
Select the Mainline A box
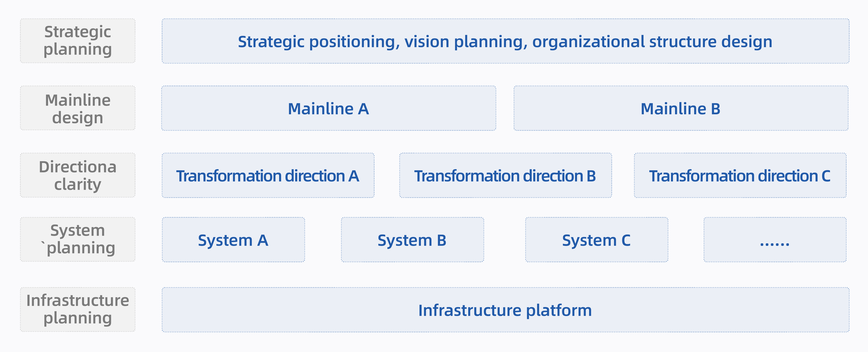pos(329,108)
